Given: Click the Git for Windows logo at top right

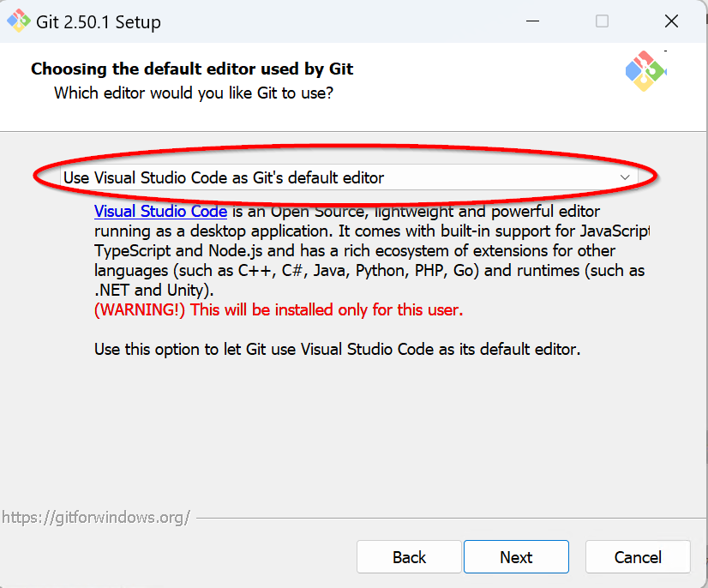Looking at the screenshot, I should click(645, 72).
